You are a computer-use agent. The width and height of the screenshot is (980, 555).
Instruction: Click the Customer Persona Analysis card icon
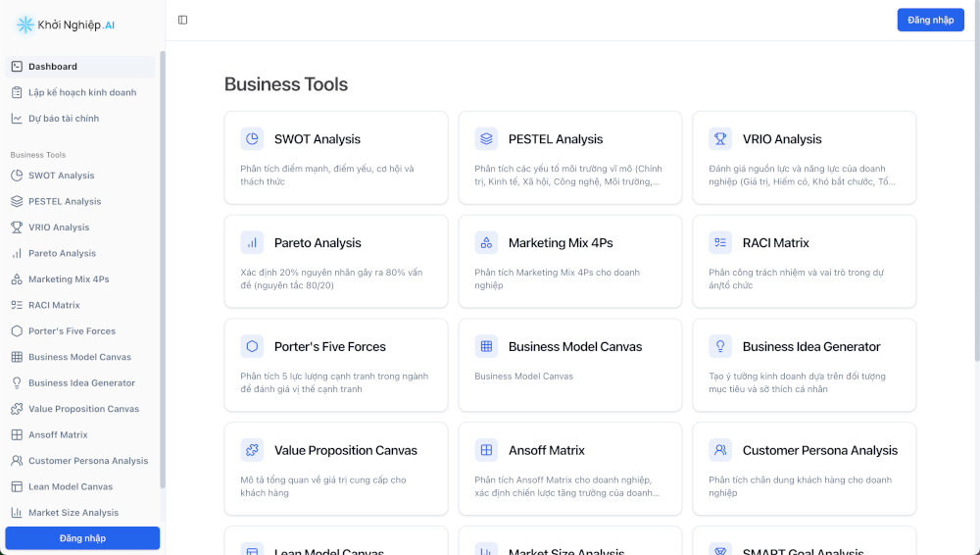[x=720, y=450]
